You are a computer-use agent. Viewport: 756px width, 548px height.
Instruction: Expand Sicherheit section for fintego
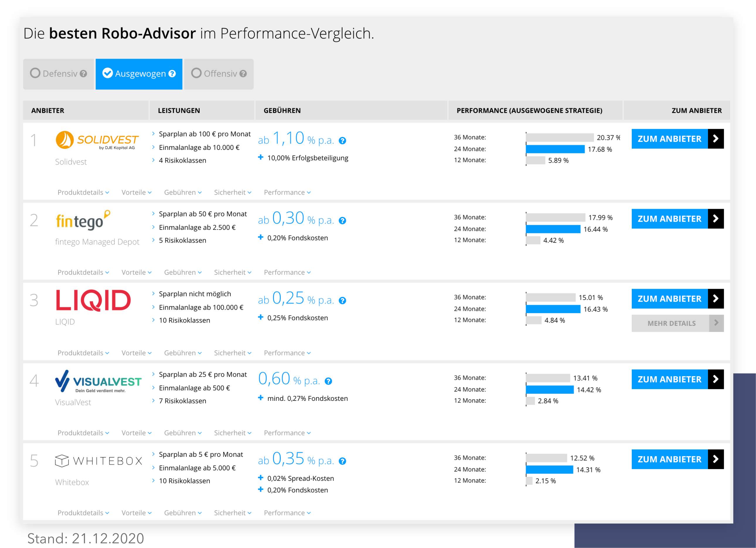(x=233, y=272)
